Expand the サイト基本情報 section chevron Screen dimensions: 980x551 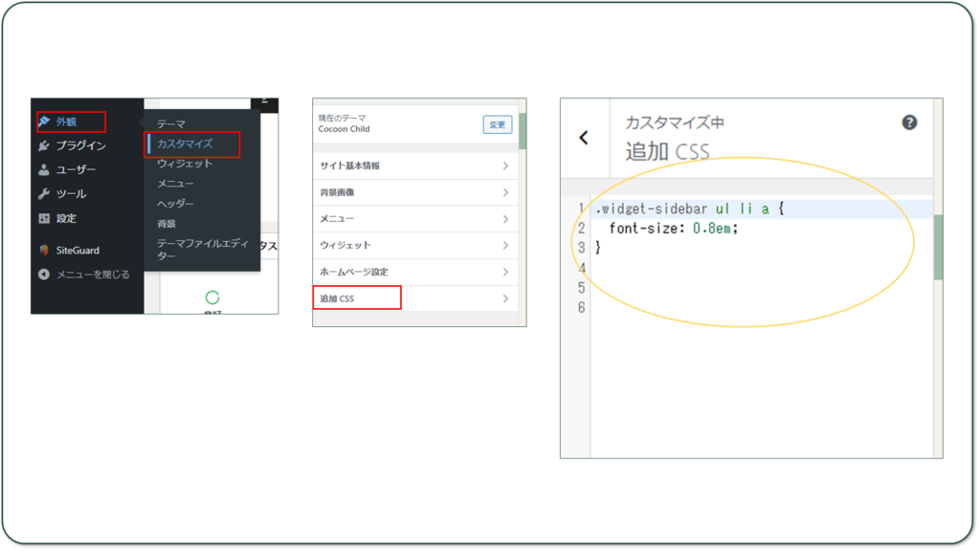[505, 166]
